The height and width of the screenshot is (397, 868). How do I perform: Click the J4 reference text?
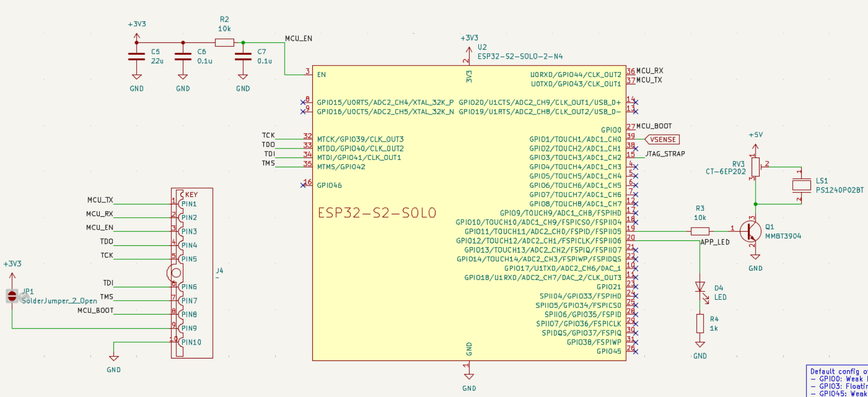(x=220, y=271)
